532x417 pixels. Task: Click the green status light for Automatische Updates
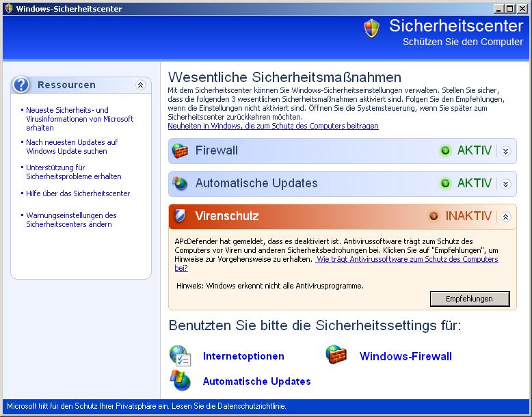[445, 183]
